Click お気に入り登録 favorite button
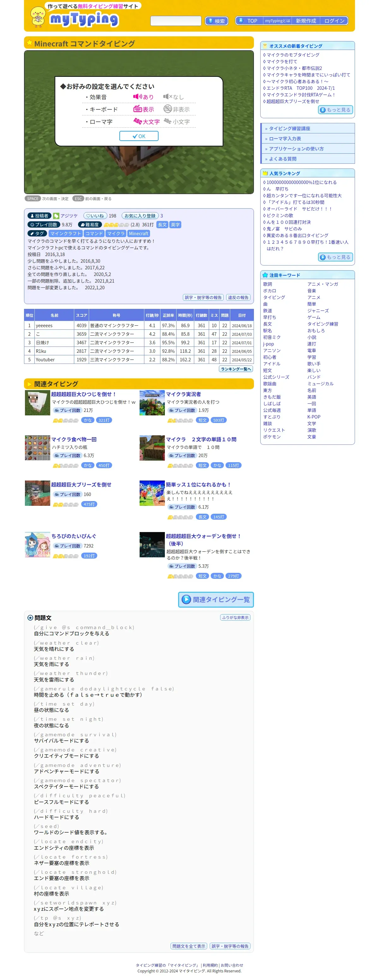Image resolution: width=379 pixels, height=980 pixels. tap(140, 216)
